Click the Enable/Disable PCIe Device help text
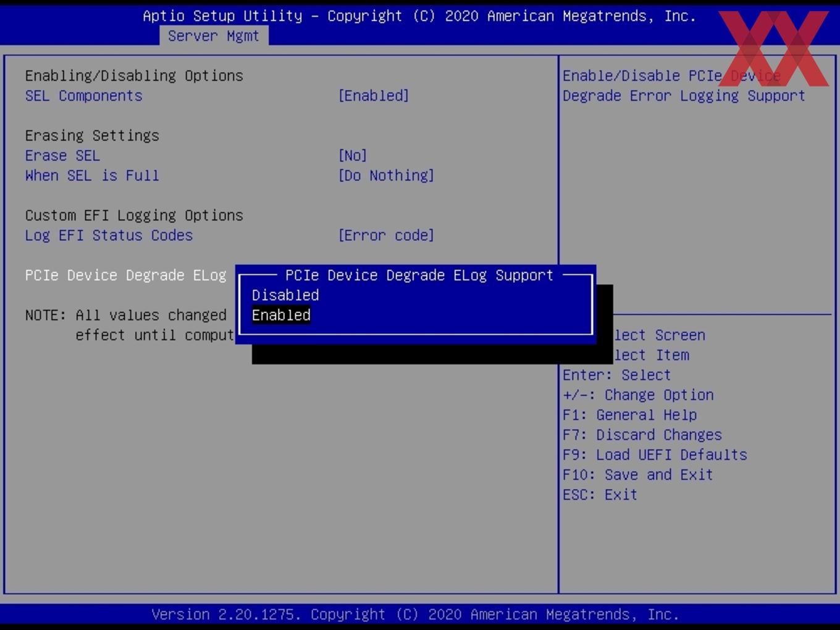The width and height of the screenshot is (840, 630). 671,76
